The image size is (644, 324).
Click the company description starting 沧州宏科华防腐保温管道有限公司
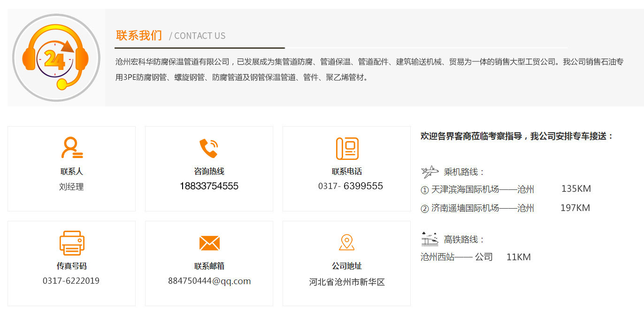(x=369, y=69)
